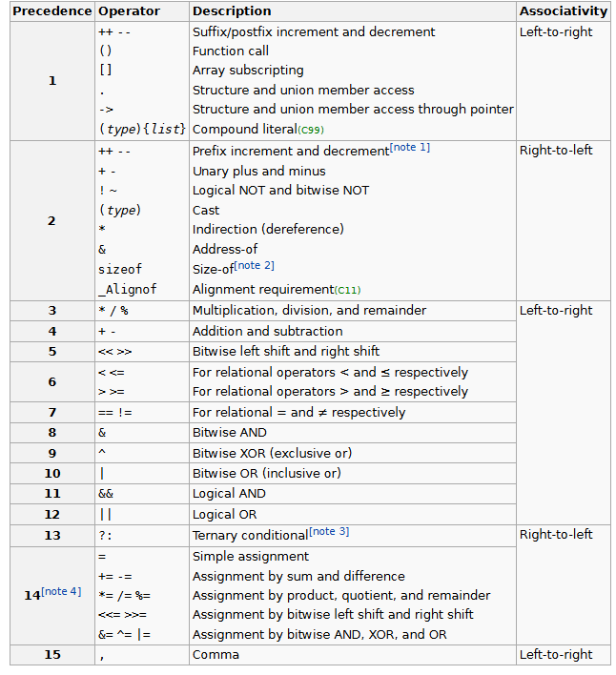
Task: Click the 'Function call' description text
Action: click(x=231, y=51)
